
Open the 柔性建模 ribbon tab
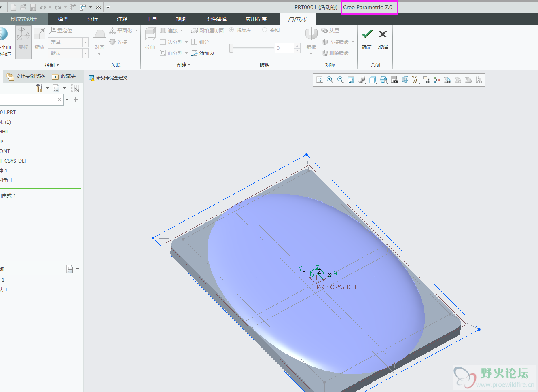point(216,19)
